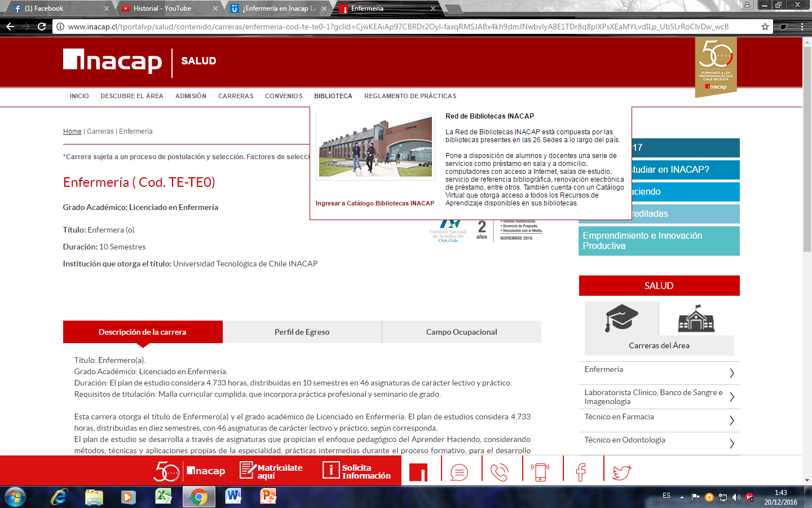Select the Descripción de la carrera tab

tap(143, 332)
